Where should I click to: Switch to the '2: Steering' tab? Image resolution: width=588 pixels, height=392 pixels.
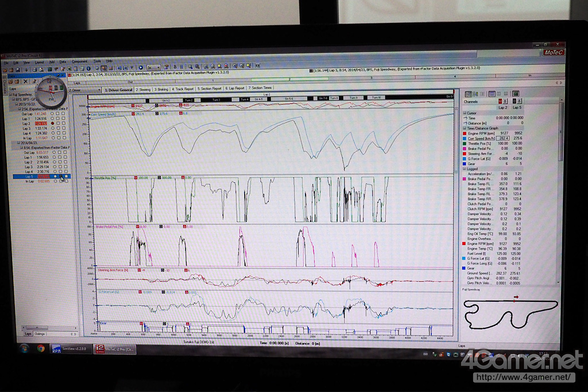pyautogui.click(x=143, y=90)
